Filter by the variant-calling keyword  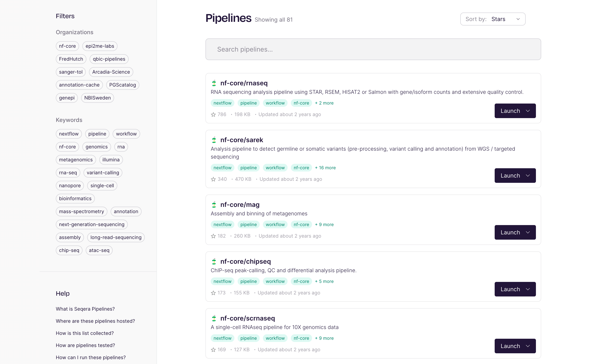[x=103, y=173]
